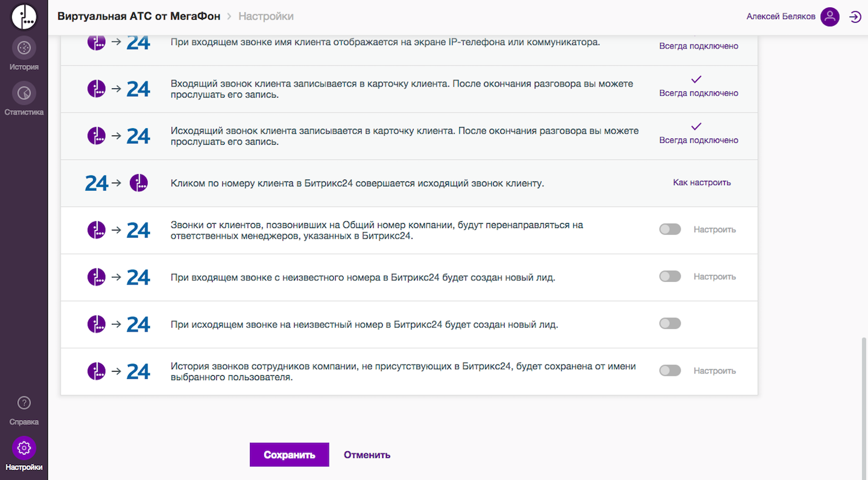The height and width of the screenshot is (480, 868).
Task: Click Настроить for employee call history
Action: coord(714,371)
